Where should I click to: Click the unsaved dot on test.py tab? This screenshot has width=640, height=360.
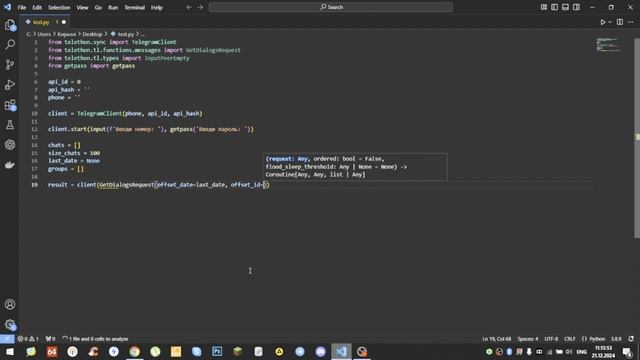(64, 22)
